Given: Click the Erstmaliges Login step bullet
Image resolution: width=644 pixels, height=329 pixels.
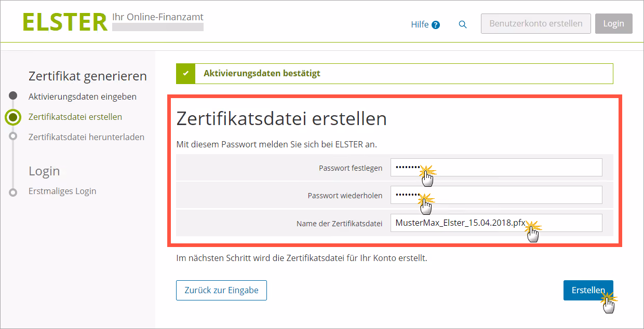Looking at the screenshot, I should pyautogui.click(x=14, y=193).
